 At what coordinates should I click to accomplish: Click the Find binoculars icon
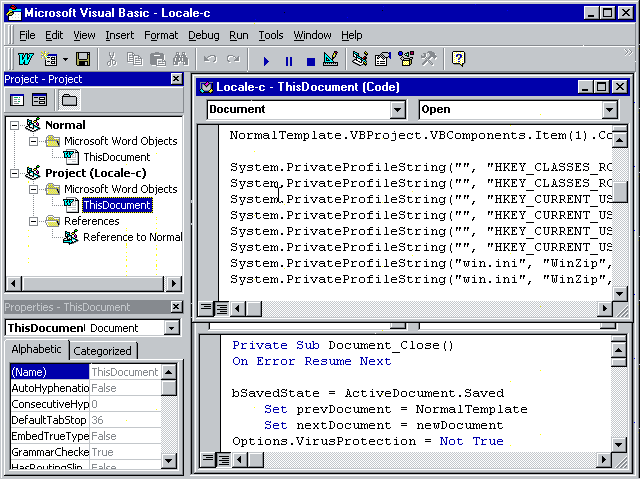[x=180, y=60]
